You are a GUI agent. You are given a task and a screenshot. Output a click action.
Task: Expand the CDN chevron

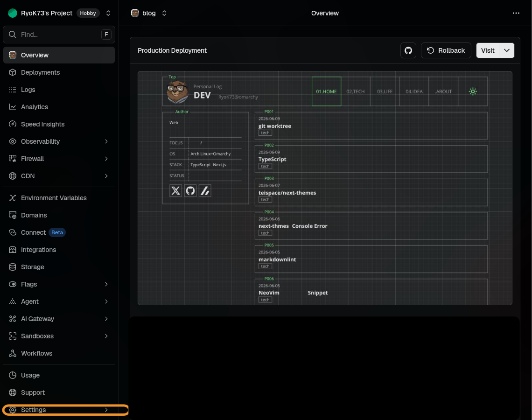point(106,176)
